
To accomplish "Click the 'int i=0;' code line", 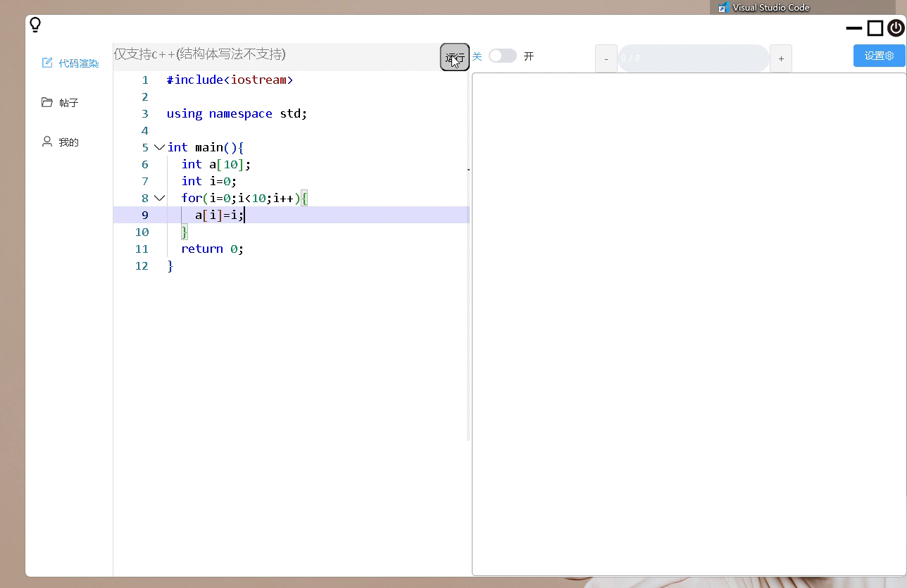I will [208, 181].
